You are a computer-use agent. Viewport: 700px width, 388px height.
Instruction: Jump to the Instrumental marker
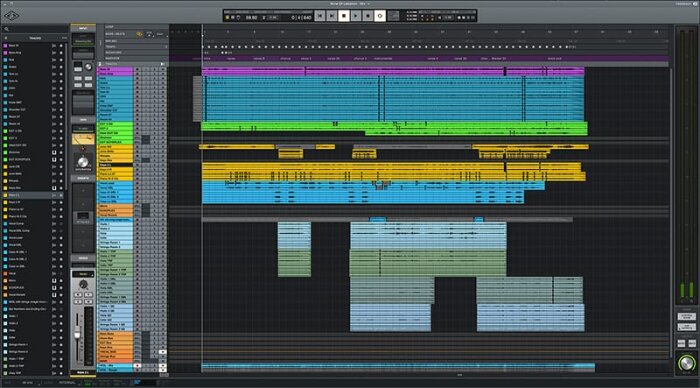pyautogui.click(x=383, y=58)
